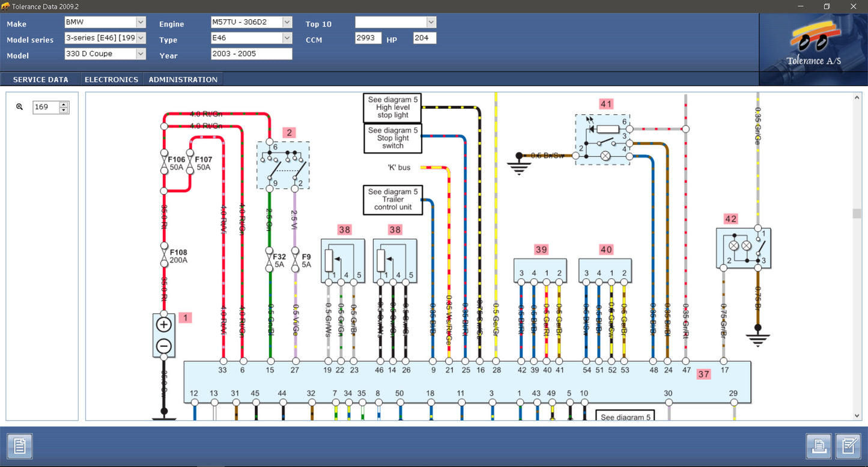
Task: Click the vertical scrollbar down arrow
Action: [857, 415]
